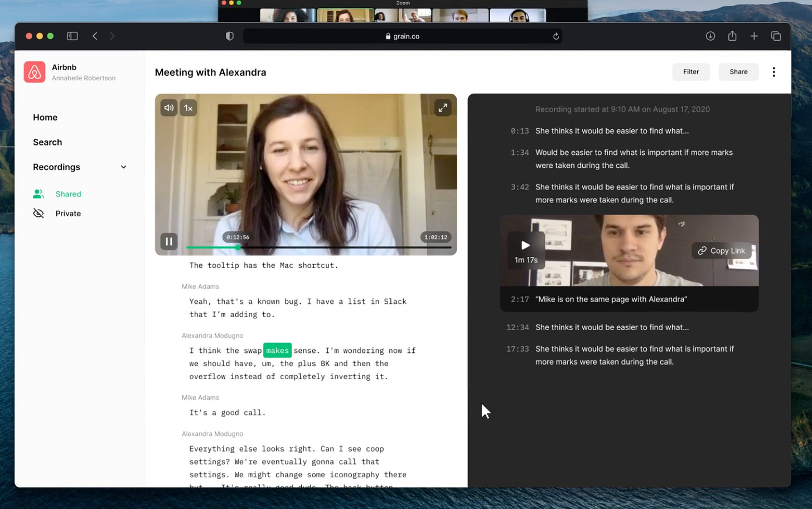Click the 0:12:56 current time label

238,237
